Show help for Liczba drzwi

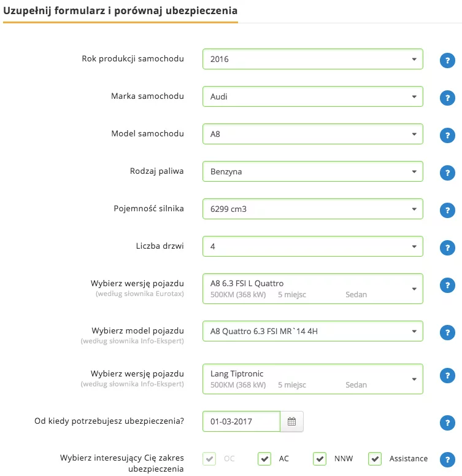447,248
